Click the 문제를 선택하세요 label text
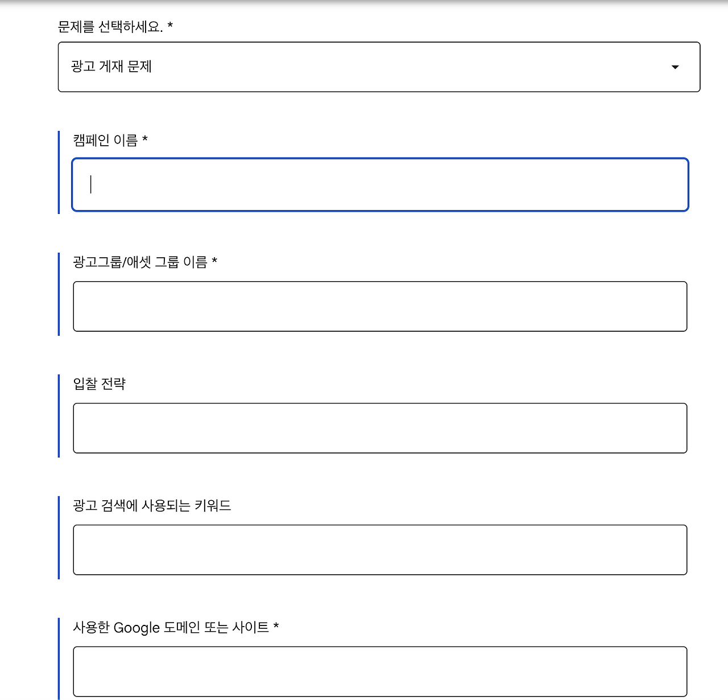This screenshot has width=728, height=700. coord(111,26)
